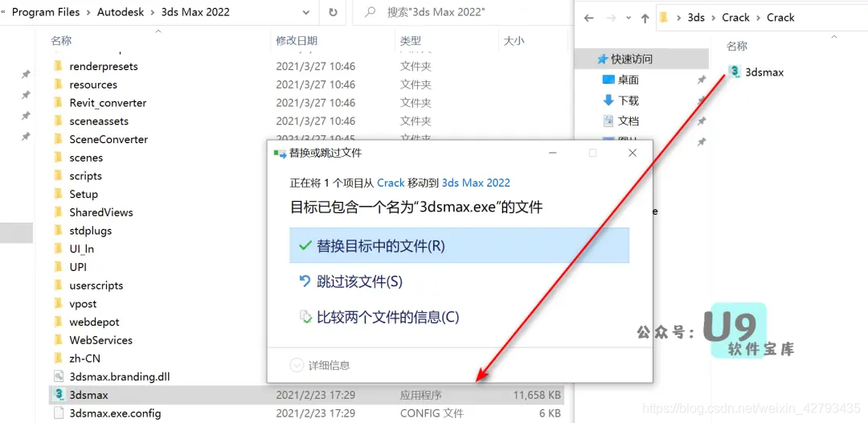Click the 3ds Max 2022 breadcrumb segment
868x423 pixels.
click(195, 11)
